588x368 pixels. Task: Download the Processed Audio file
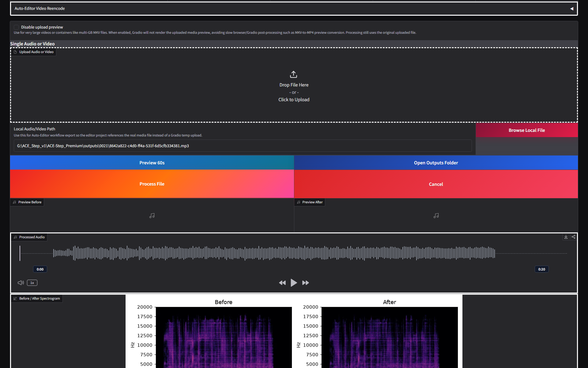[566, 237]
